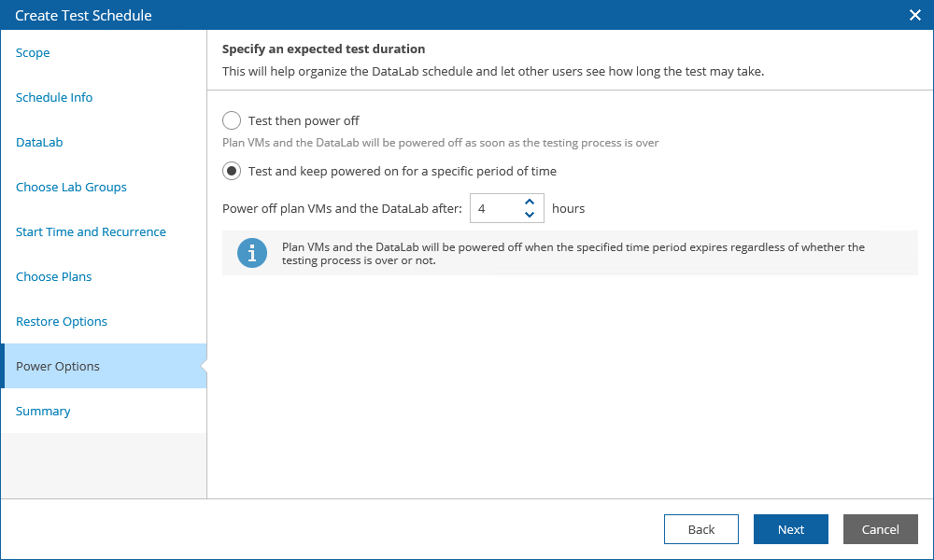Open Choose Lab Groups step

tap(71, 187)
